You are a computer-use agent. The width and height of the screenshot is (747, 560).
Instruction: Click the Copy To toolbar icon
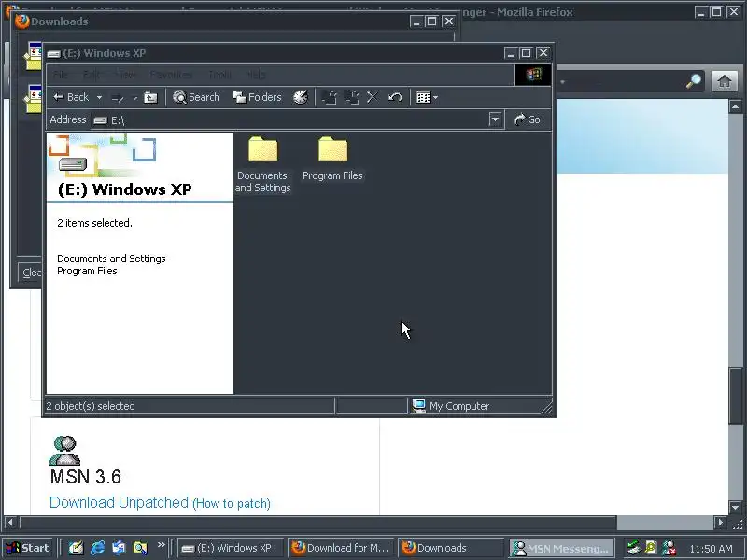point(352,97)
